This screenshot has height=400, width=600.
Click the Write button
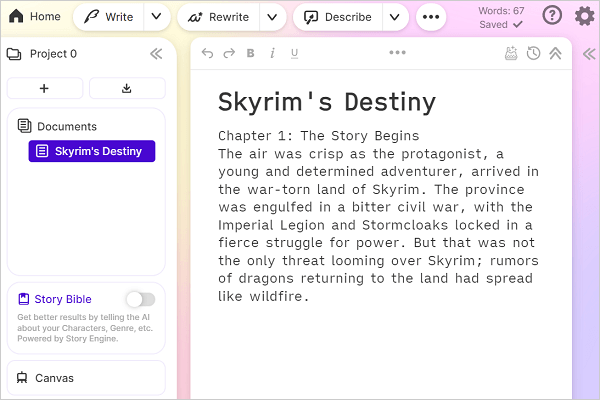pos(109,17)
